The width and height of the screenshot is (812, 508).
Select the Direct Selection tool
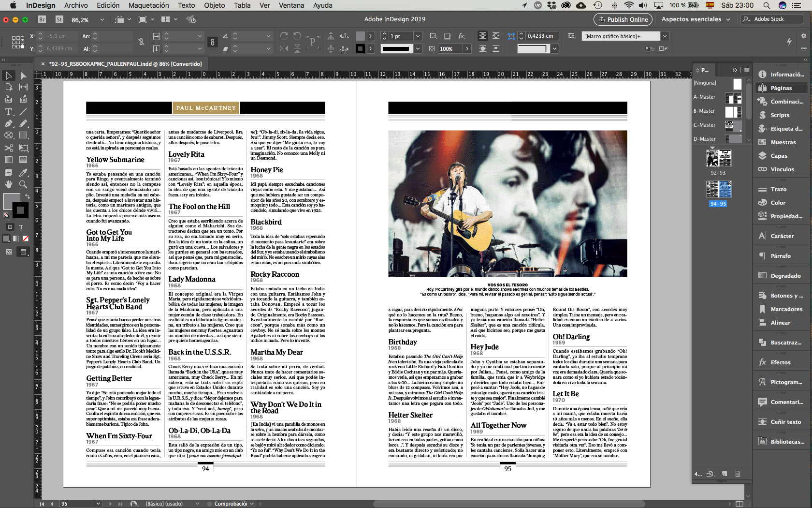[x=23, y=75]
